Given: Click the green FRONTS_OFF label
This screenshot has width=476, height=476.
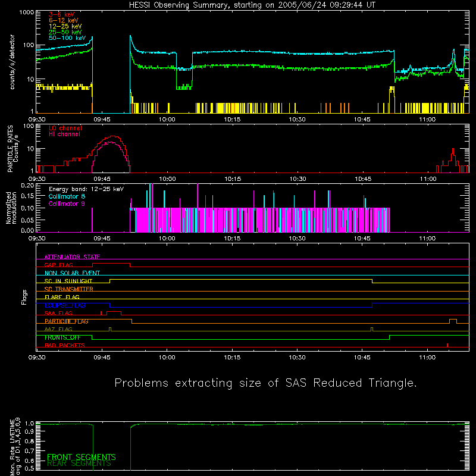Looking at the screenshot, I should click(x=62, y=337).
